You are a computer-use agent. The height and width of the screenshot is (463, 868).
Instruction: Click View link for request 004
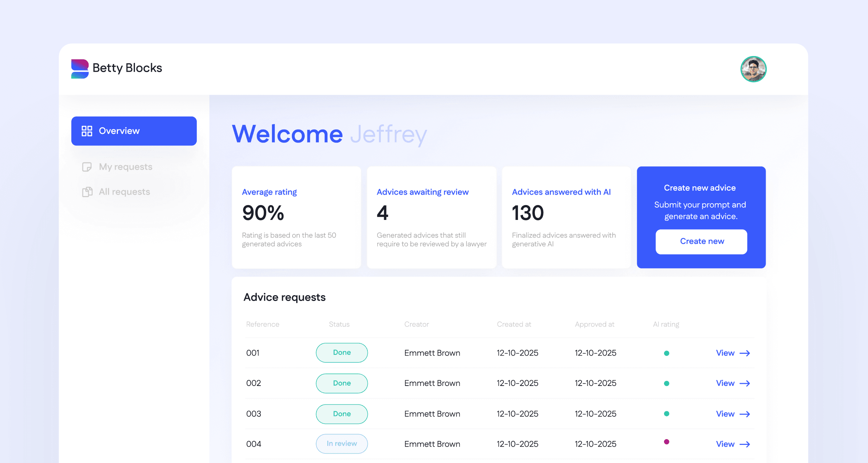click(x=725, y=444)
